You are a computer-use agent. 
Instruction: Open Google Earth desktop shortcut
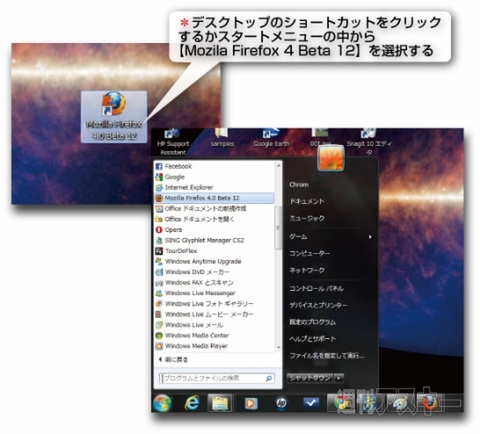[271, 138]
